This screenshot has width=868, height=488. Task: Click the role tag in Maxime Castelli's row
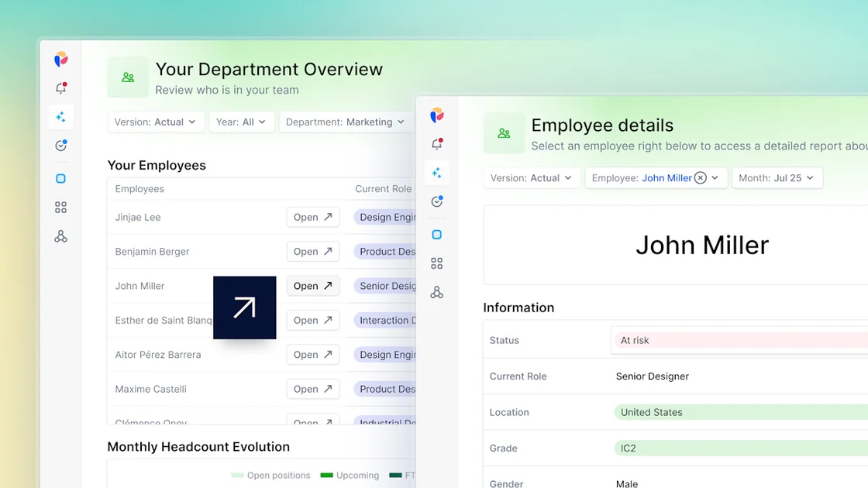[x=385, y=388]
